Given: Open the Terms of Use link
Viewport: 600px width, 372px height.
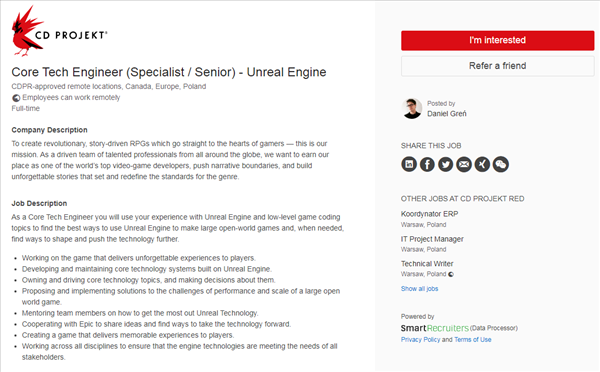Looking at the screenshot, I should point(473,339).
